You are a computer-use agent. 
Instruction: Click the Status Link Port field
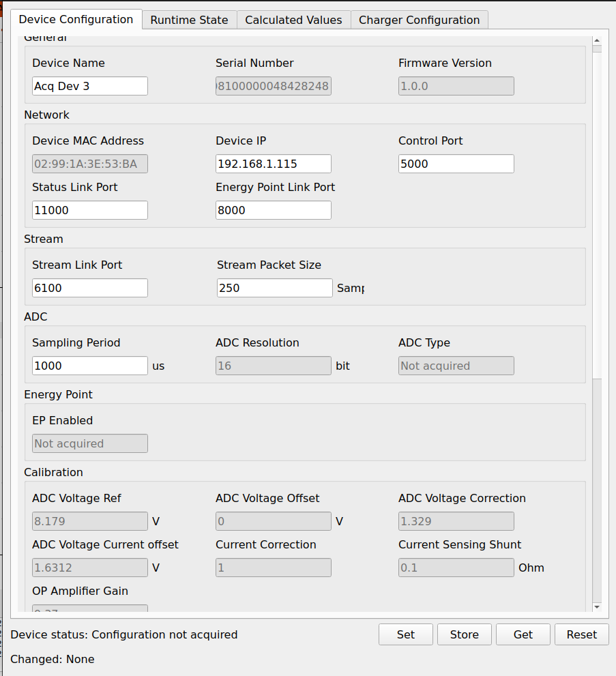tap(90, 210)
